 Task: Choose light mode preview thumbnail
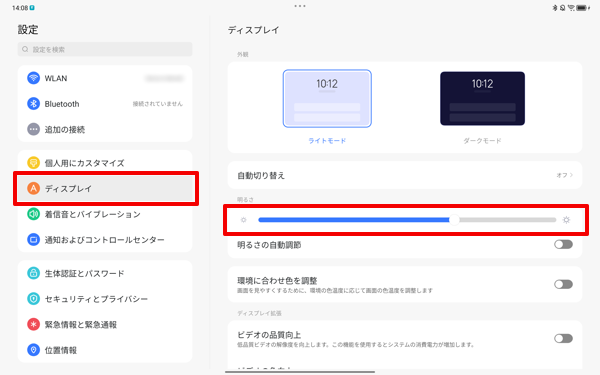tap(327, 98)
